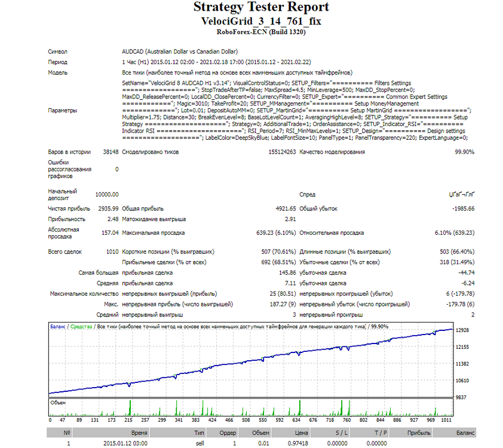Screen dimensions: 503x448
Task: Select the largest profit trade '145.86'
Action: (x=287, y=273)
